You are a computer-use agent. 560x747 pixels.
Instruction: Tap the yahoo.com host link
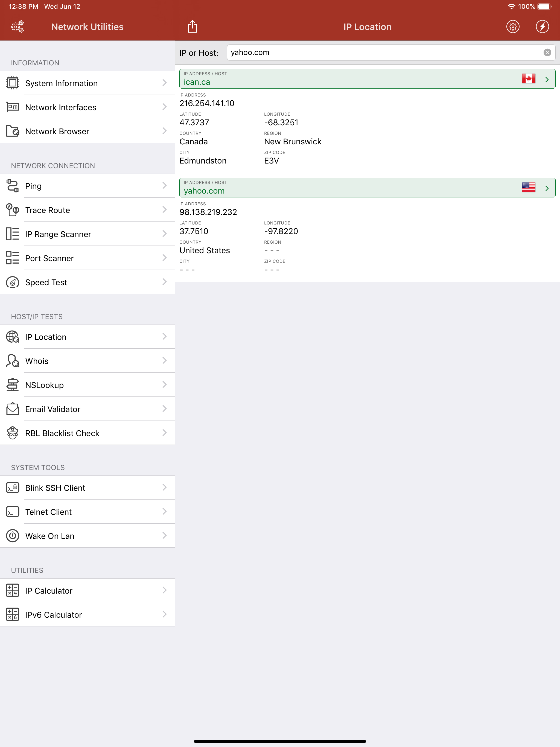[204, 191]
